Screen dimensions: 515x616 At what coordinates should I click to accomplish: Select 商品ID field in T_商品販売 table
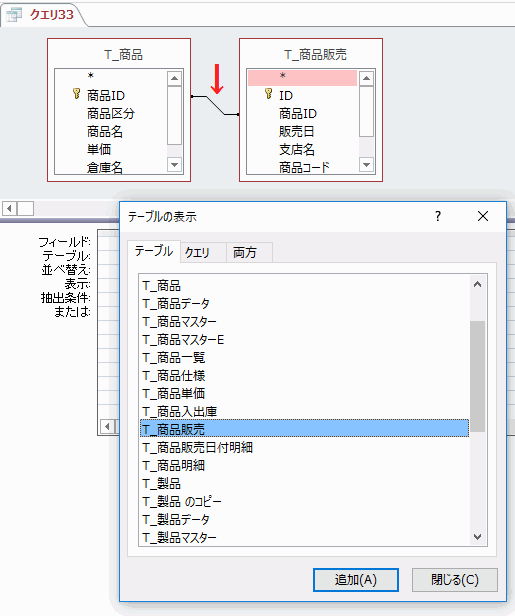pos(298,114)
